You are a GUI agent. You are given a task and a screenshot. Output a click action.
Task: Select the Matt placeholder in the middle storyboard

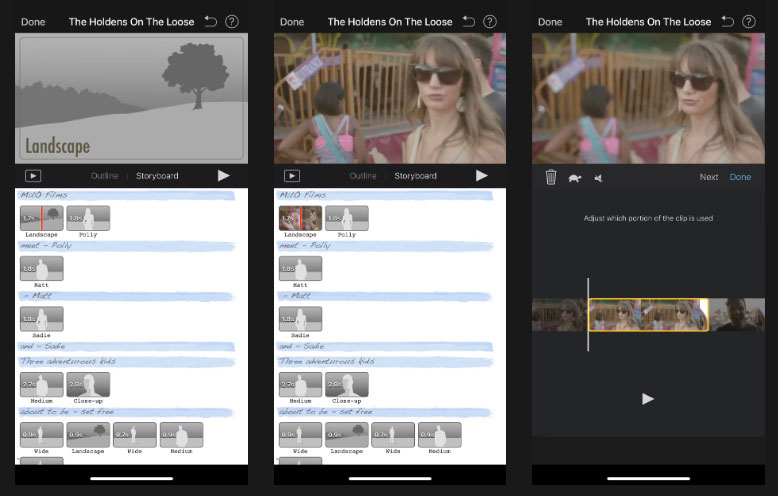click(x=300, y=268)
